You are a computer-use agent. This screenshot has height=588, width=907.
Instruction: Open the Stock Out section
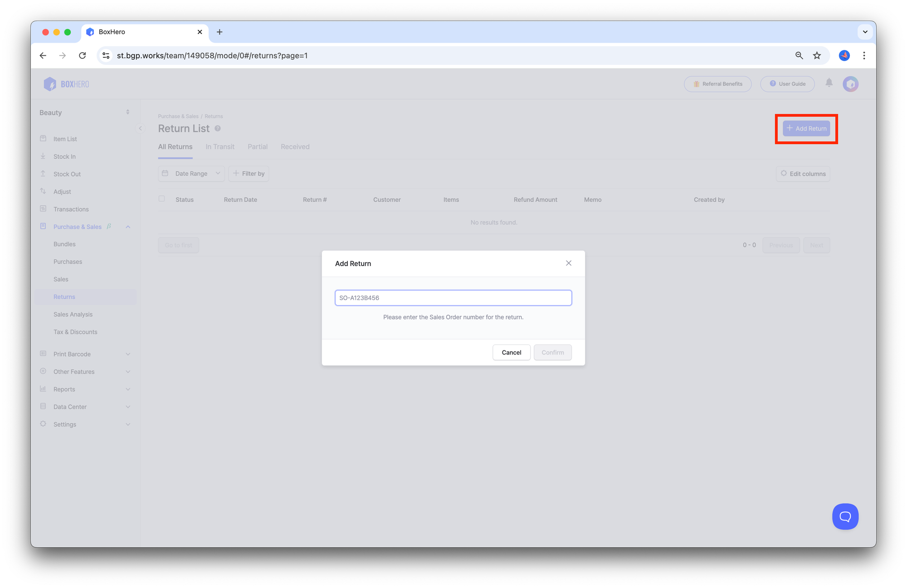67,174
